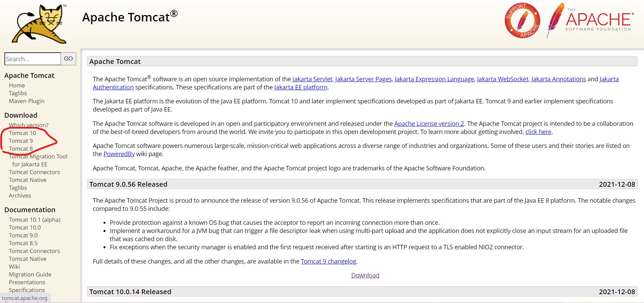644x303 pixels.
Task: Open the Wiki link
Action: [x=14, y=267]
